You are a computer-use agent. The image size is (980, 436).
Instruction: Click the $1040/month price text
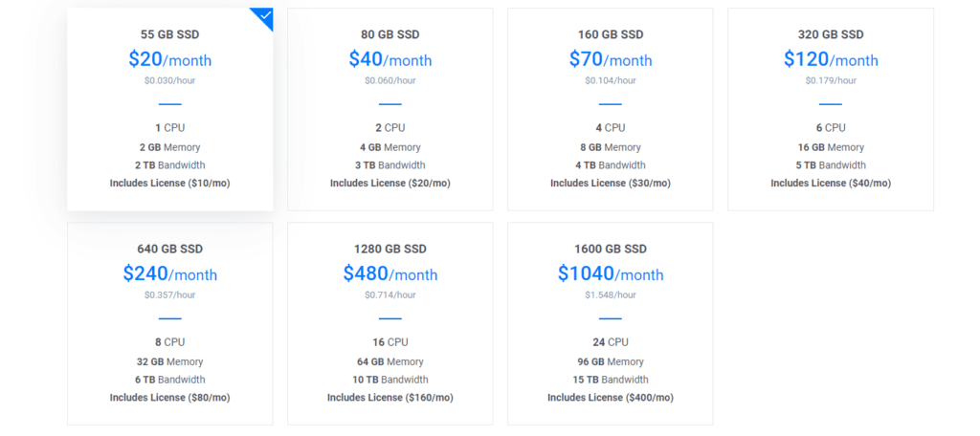pyautogui.click(x=610, y=273)
